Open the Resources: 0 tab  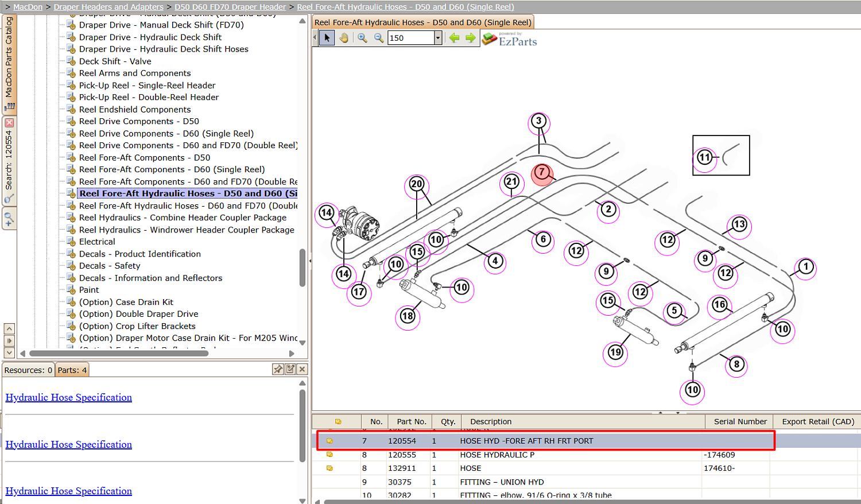click(x=29, y=370)
